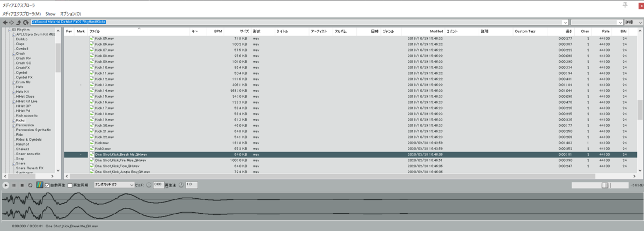Start preview with the Play button
The width and height of the screenshot is (644, 231).
(x=5, y=185)
